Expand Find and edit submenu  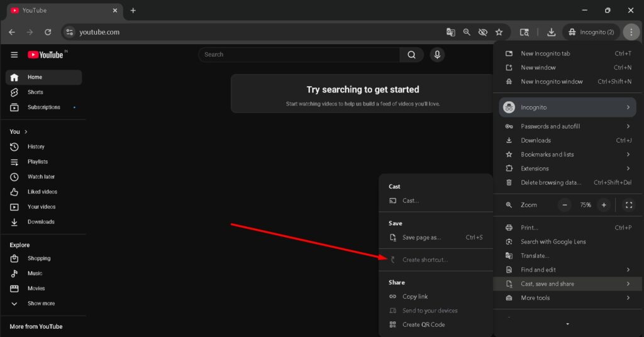568,270
